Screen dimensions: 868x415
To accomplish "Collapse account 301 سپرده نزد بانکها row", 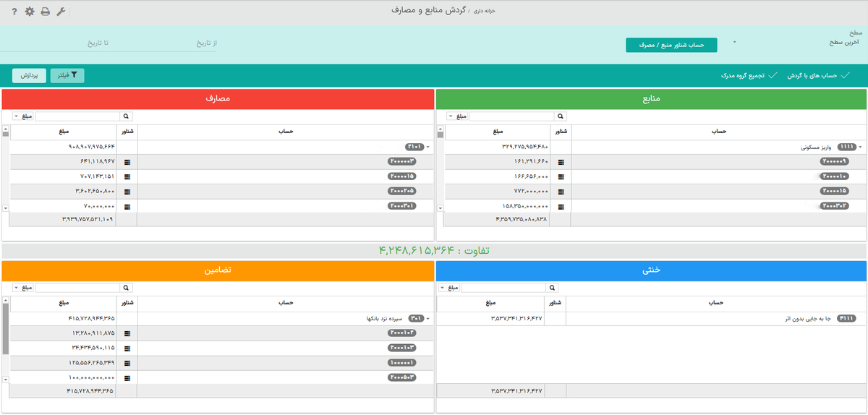I will pos(427,319).
